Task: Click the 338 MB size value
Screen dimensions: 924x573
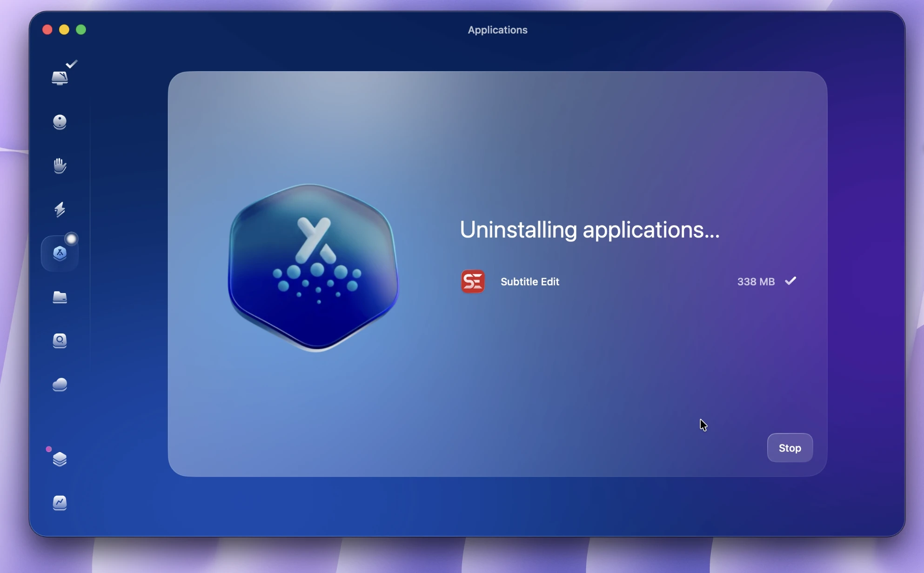Action: click(x=756, y=281)
